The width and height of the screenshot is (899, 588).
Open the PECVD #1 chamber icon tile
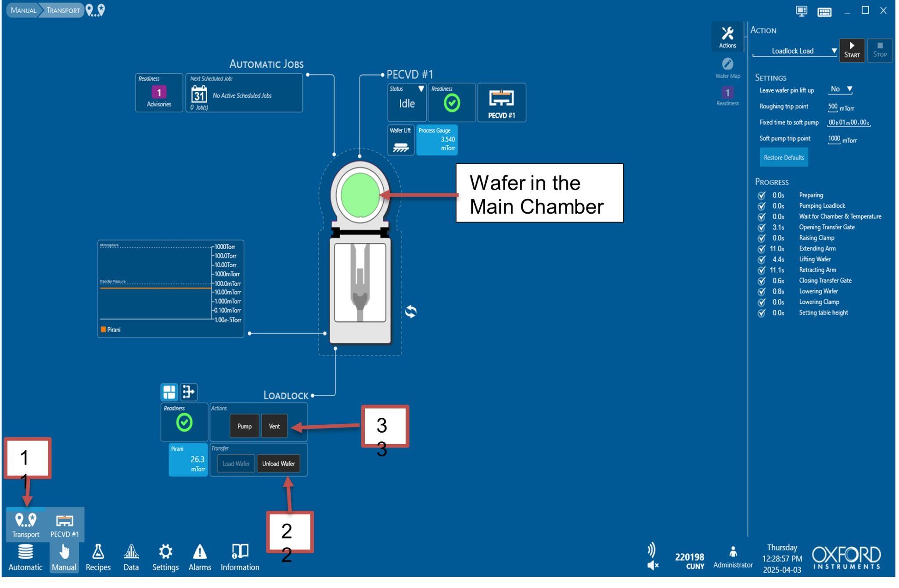(501, 103)
